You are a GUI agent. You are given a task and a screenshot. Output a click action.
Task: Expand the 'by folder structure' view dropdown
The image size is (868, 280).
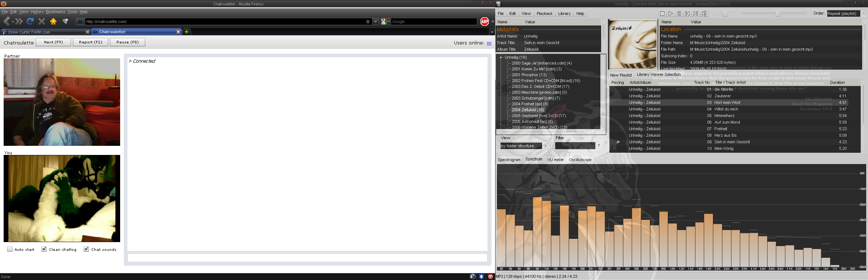(545, 146)
